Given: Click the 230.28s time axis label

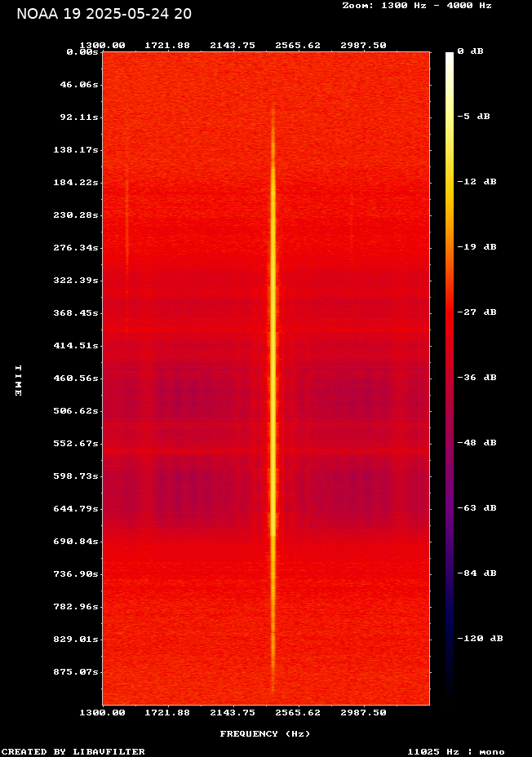Looking at the screenshot, I should [76, 215].
